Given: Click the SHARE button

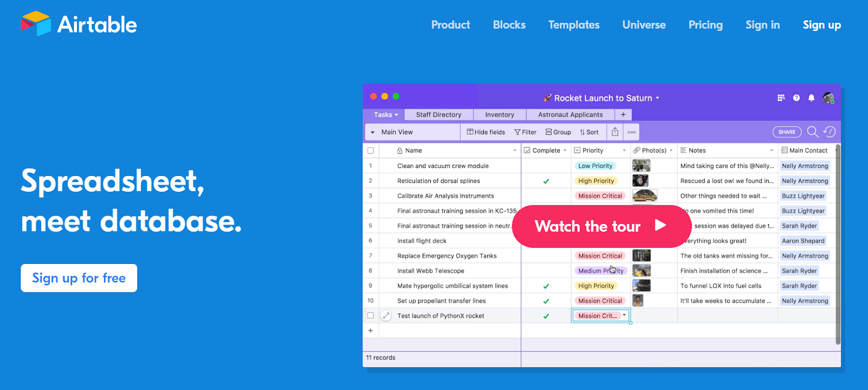Looking at the screenshot, I should coord(787,132).
